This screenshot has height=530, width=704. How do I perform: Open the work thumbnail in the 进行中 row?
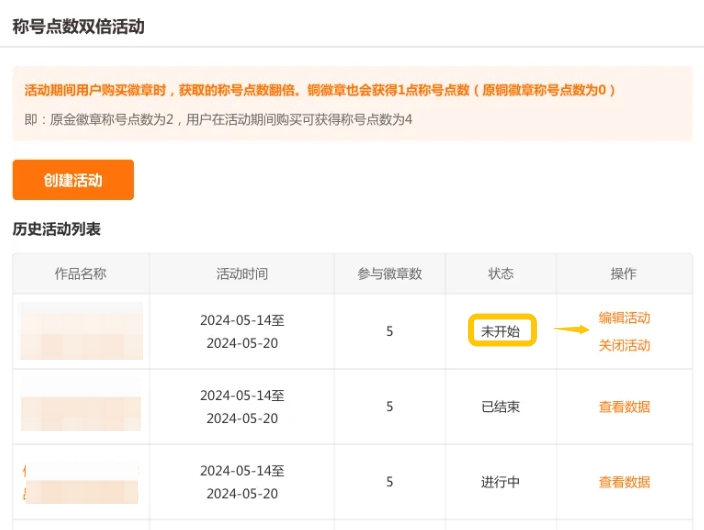81,482
